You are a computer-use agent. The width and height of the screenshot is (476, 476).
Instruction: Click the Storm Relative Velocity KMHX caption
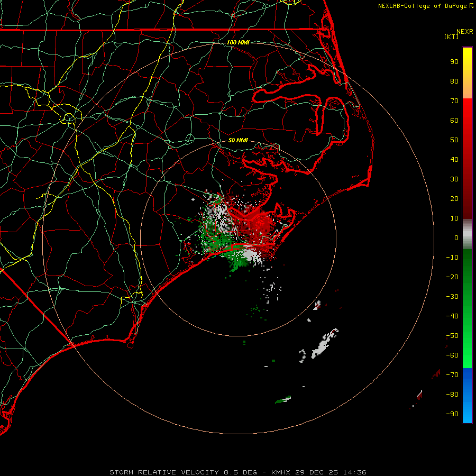[238, 472]
